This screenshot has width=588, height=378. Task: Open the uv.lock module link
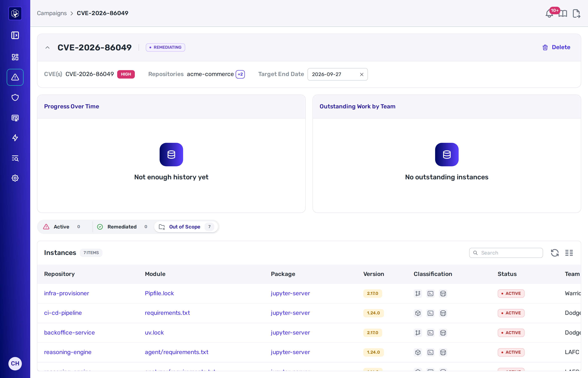click(x=154, y=333)
